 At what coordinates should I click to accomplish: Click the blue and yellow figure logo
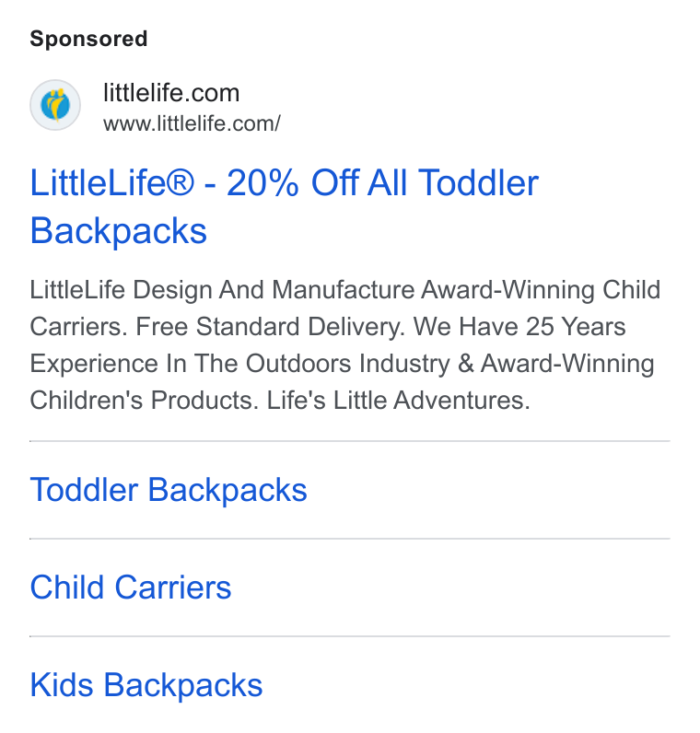[55, 105]
